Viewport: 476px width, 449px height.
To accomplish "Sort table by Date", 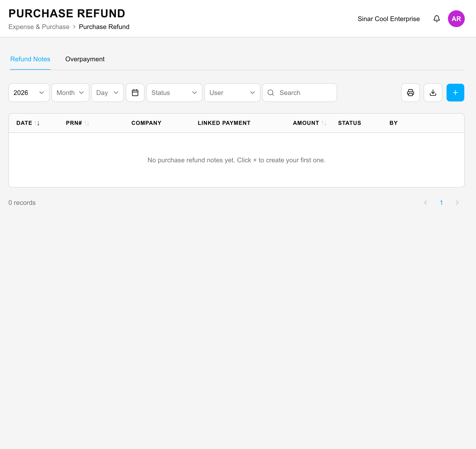I will click(28, 123).
